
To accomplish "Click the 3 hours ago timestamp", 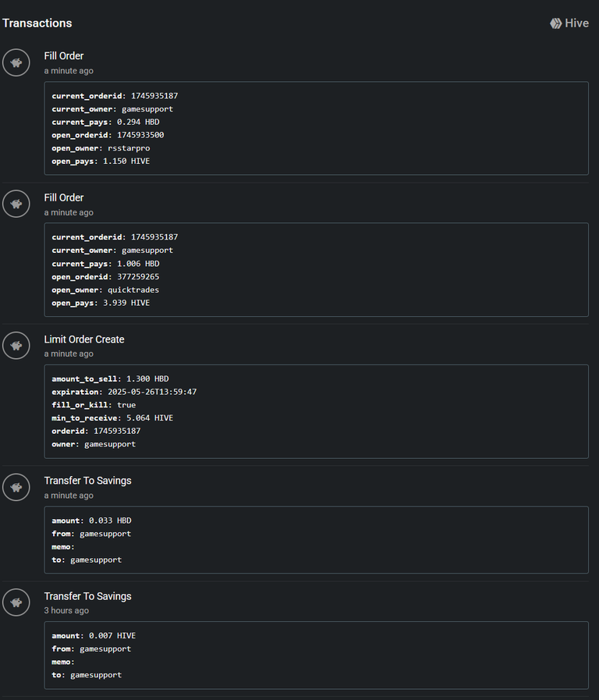I will click(66, 610).
